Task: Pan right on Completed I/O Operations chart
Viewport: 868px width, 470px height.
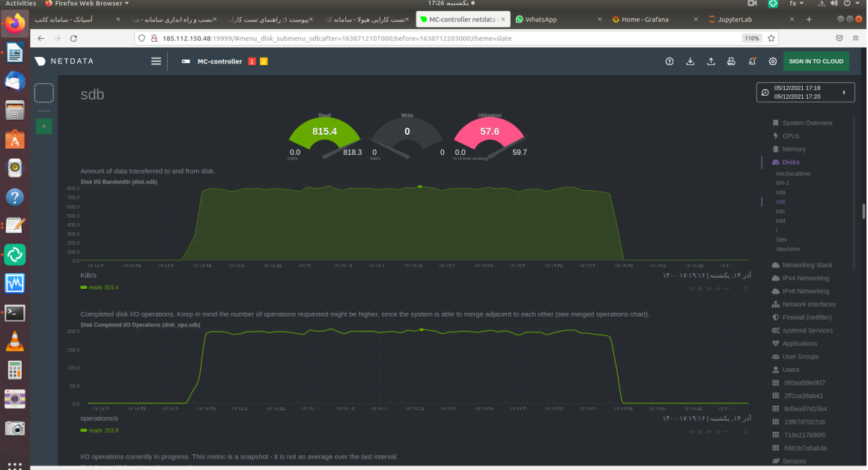Action: tap(709, 432)
